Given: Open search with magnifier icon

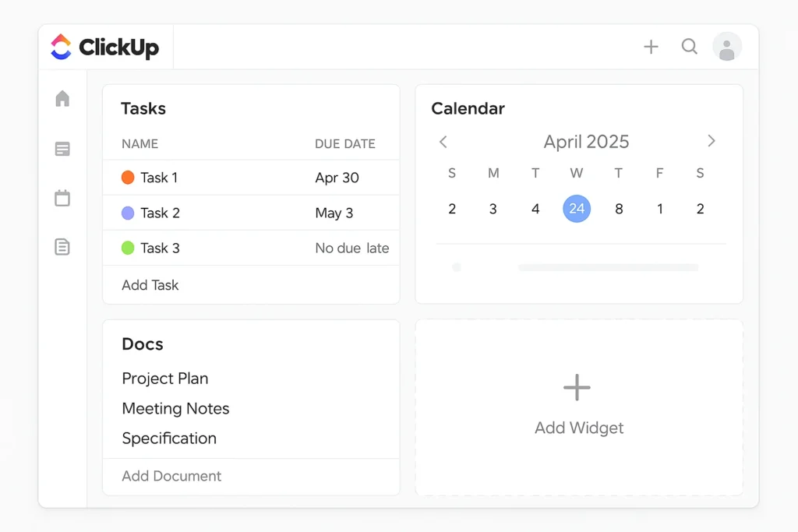Looking at the screenshot, I should click(689, 47).
